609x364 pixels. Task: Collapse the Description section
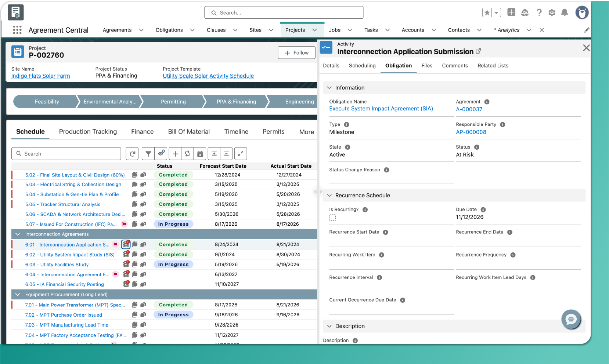coord(329,326)
